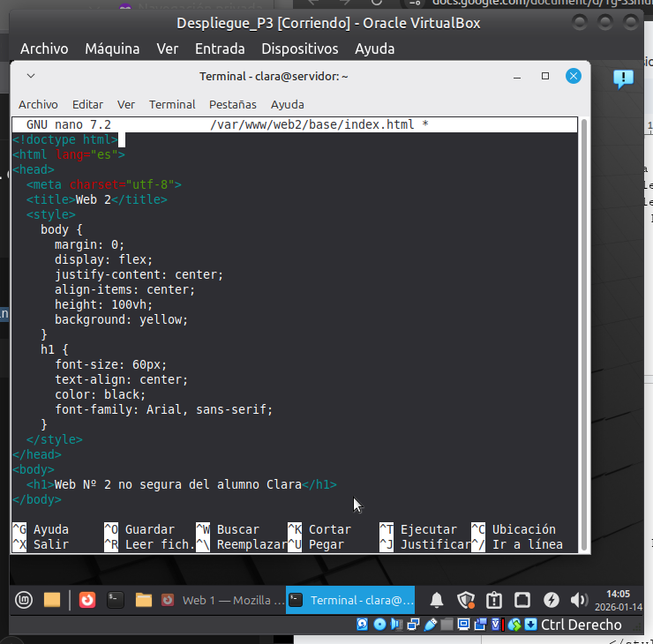The height and width of the screenshot is (644, 653).
Task: Open the file manager from the panel
Action: (52, 600)
